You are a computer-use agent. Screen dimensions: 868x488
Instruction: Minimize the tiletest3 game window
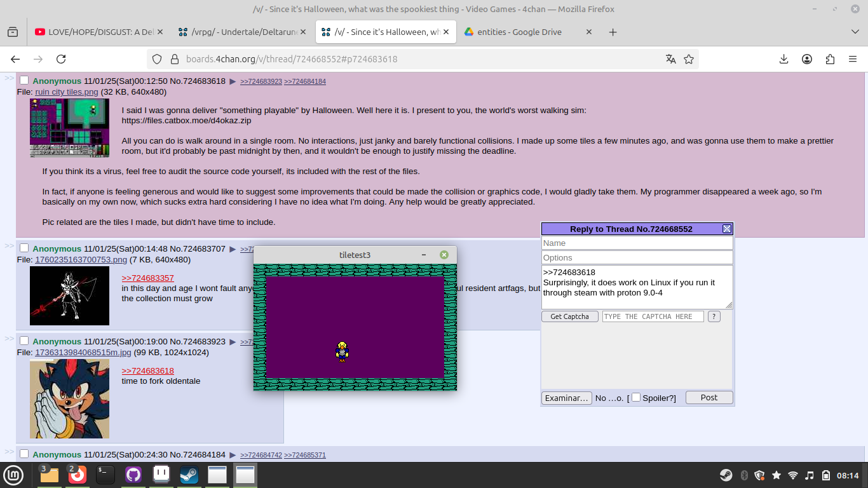(x=424, y=255)
